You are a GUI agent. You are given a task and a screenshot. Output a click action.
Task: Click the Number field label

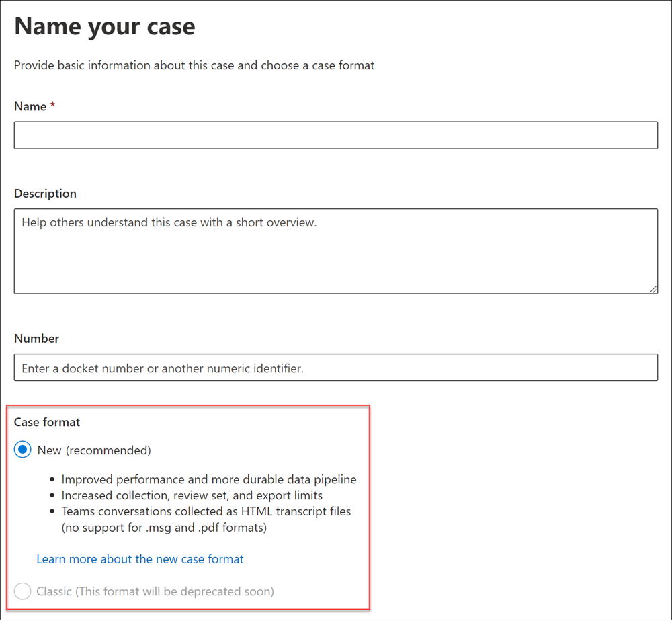click(x=36, y=338)
